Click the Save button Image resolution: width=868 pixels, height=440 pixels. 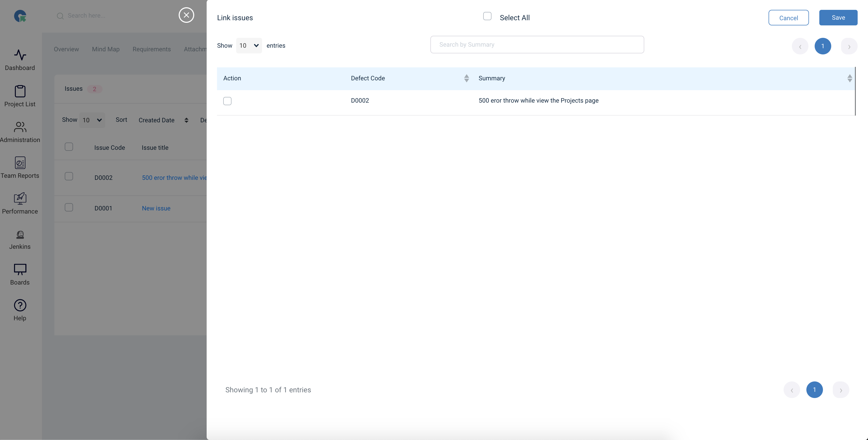pyautogui.click(x=838, y=18)
